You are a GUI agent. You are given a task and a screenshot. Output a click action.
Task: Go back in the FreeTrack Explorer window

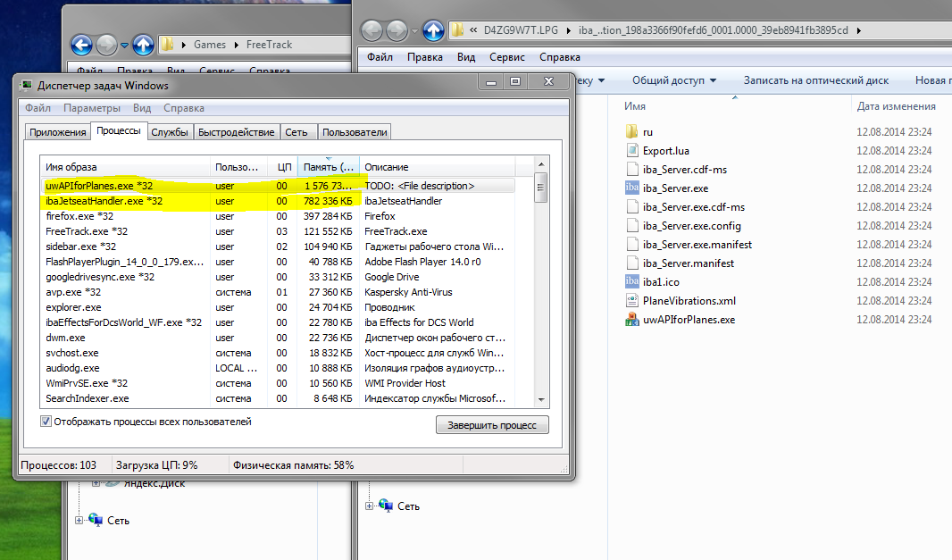click(x=82, y=45)
